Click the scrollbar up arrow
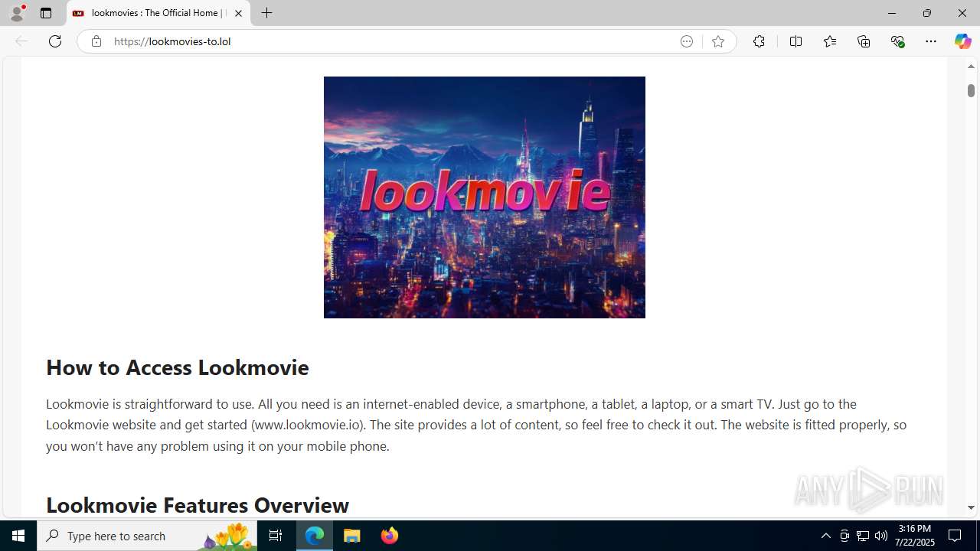 [971, 67]
